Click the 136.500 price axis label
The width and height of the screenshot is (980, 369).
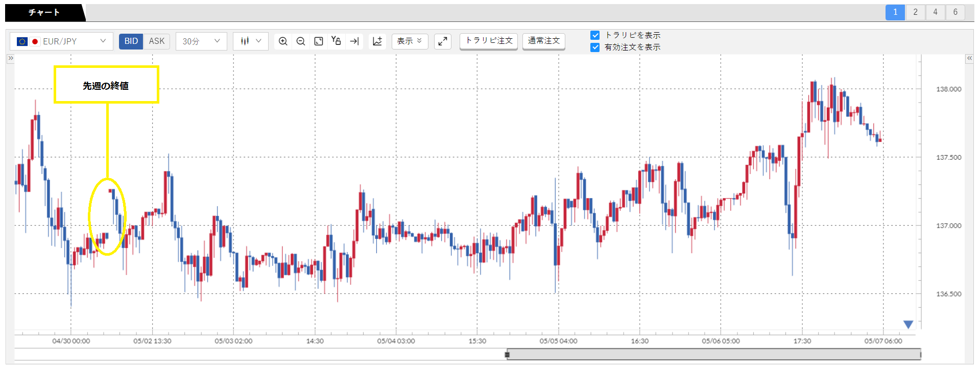(948, 294)
